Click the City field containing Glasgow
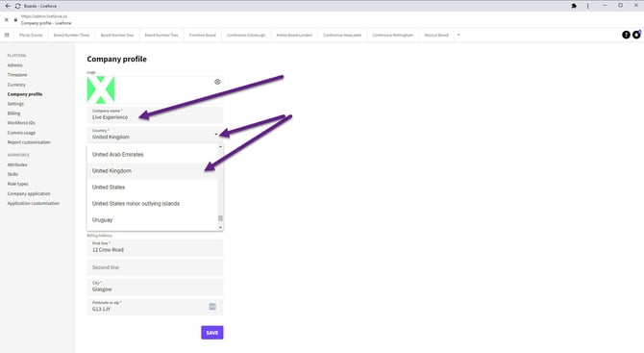Image resolution: width=644 pixels, height=353 pixels. click(155, 287)
